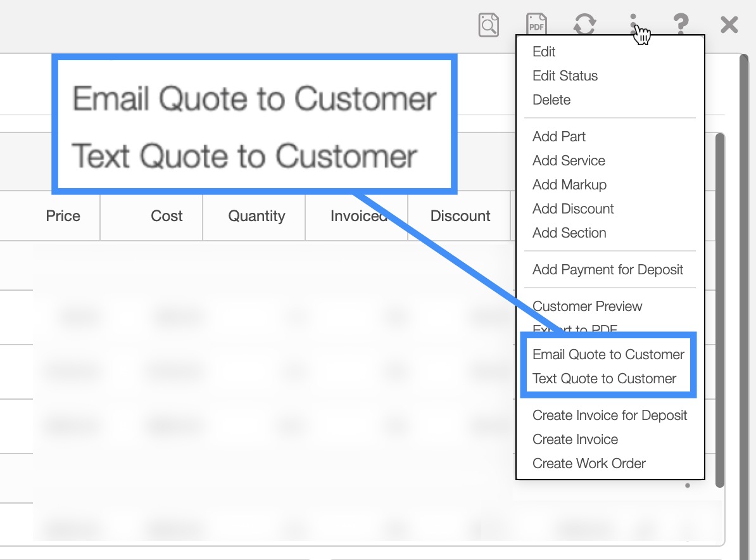Choose Add Discount option
756x560 pixels.
pyautogui.click(x=573, y=209)
